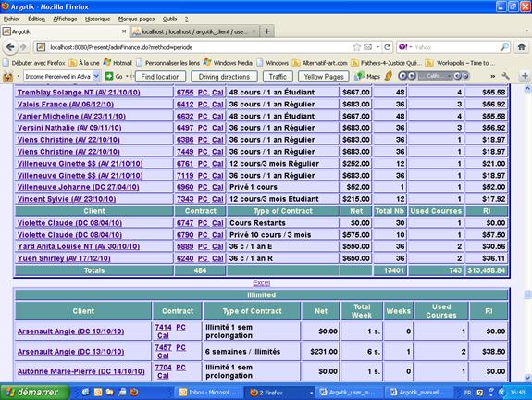Click the Excel export link

pyautogui.click(x=262, y=282)
